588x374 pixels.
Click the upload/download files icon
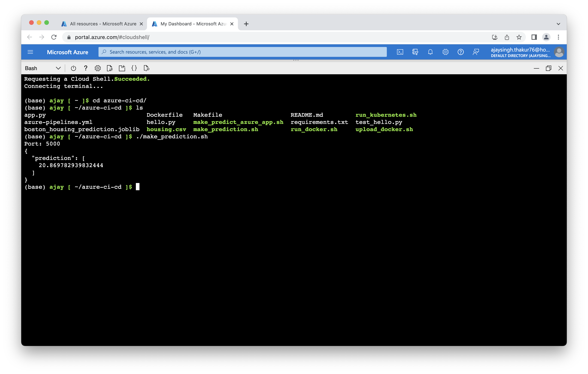tap(110, 68)
